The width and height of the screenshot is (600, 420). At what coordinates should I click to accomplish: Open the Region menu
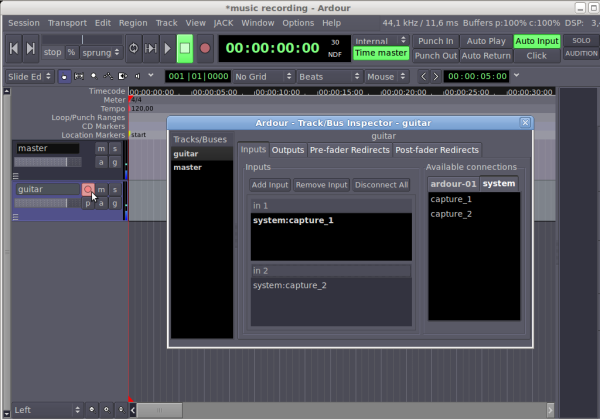tap(133, 23)
